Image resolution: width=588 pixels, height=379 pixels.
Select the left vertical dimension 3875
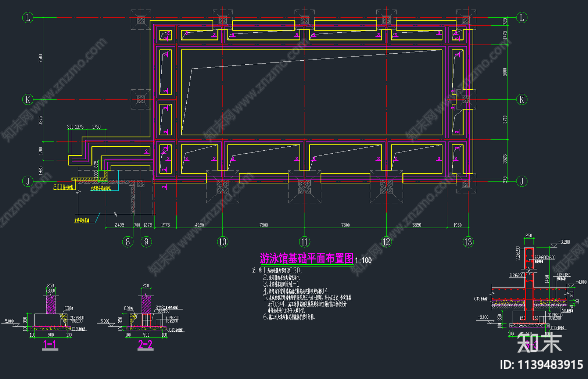point(41,120)
